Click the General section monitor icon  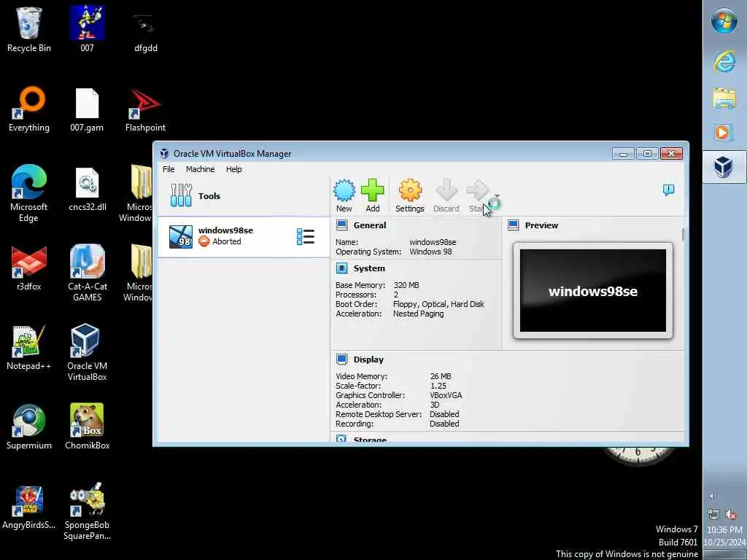click(x=341, y=225)
